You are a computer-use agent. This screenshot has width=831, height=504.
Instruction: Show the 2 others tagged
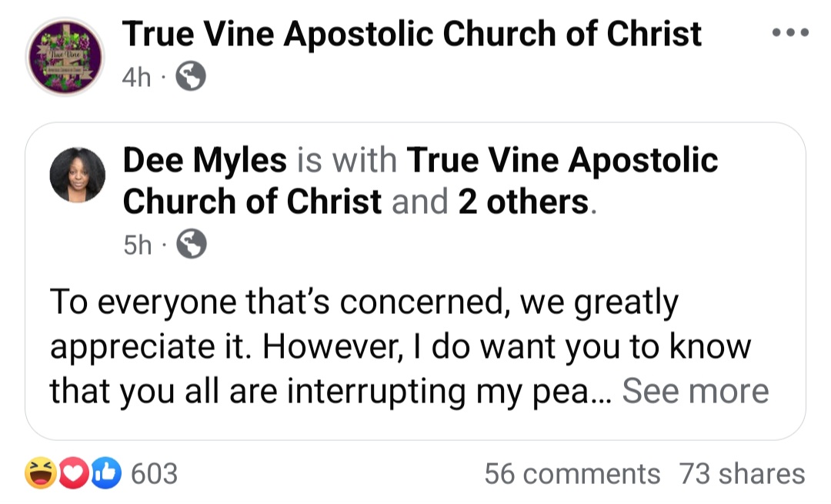[524, 202]
